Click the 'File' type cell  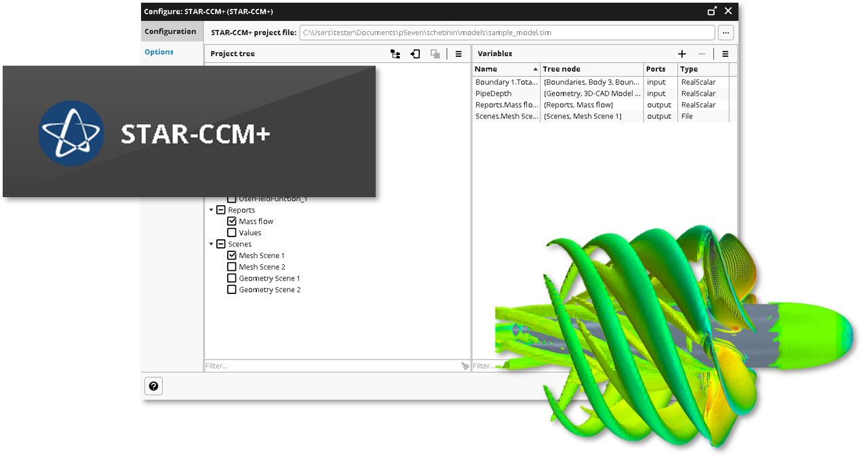[x=704, y=117]
